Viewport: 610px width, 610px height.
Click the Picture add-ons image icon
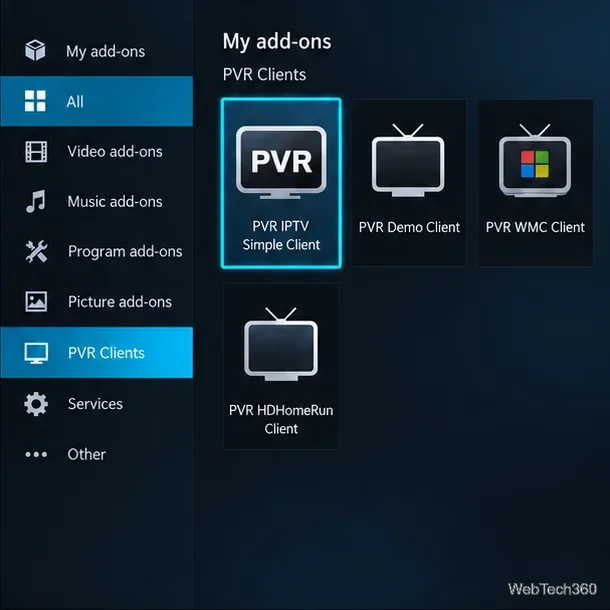36,301
